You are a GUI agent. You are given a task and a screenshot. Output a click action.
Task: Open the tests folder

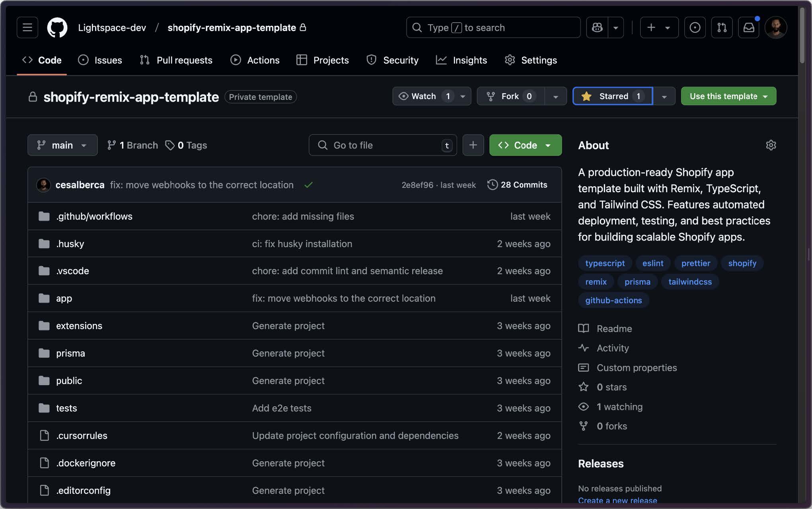coord(66,408)
